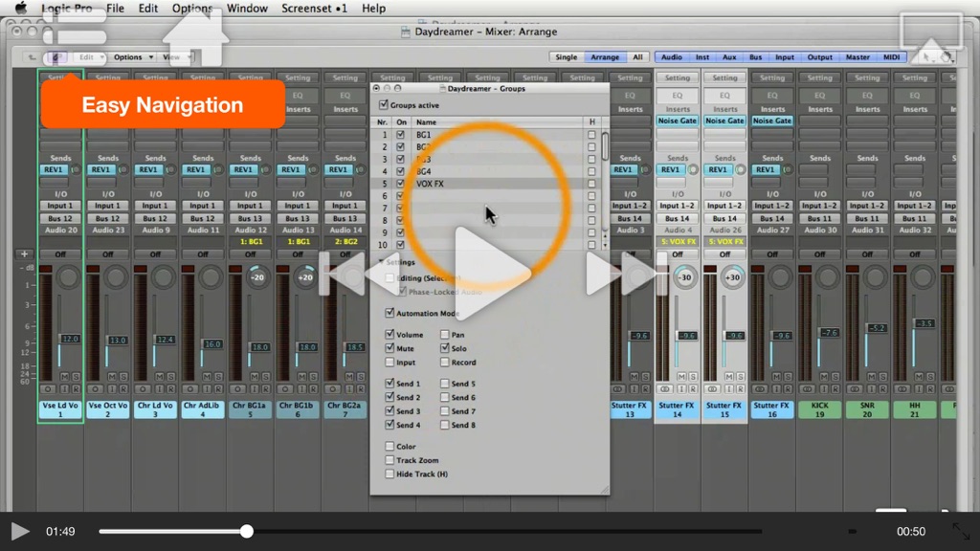
Task: Open the 1: BG1 group slot on Chr BG1a 5
Action: [250, 241]
